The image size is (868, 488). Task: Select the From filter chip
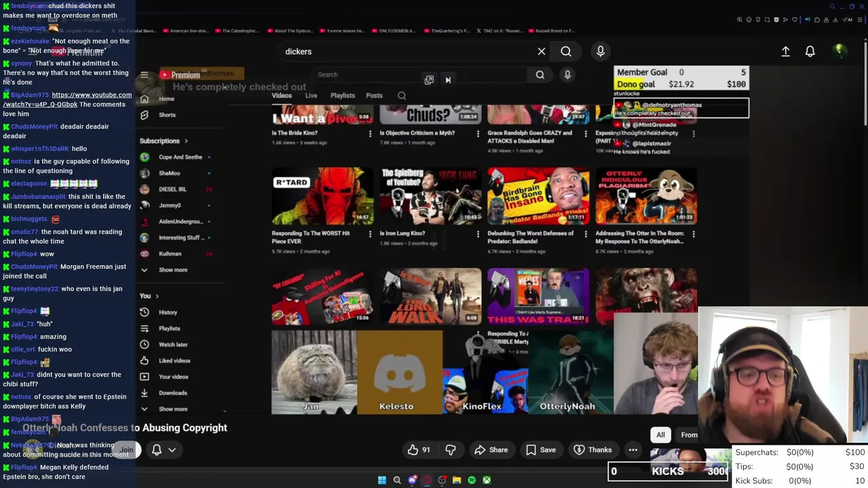pyautogui.click(x=689, y=435)
